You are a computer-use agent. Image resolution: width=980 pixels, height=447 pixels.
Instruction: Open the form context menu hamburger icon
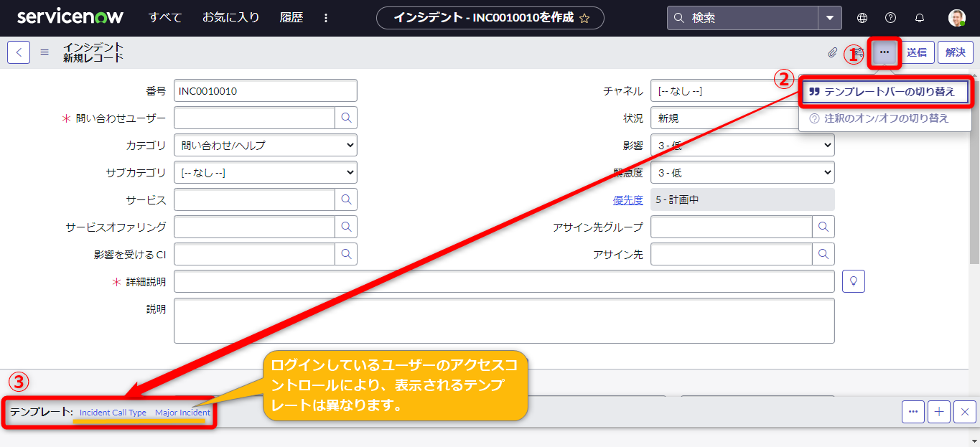[x=43, y=52]
